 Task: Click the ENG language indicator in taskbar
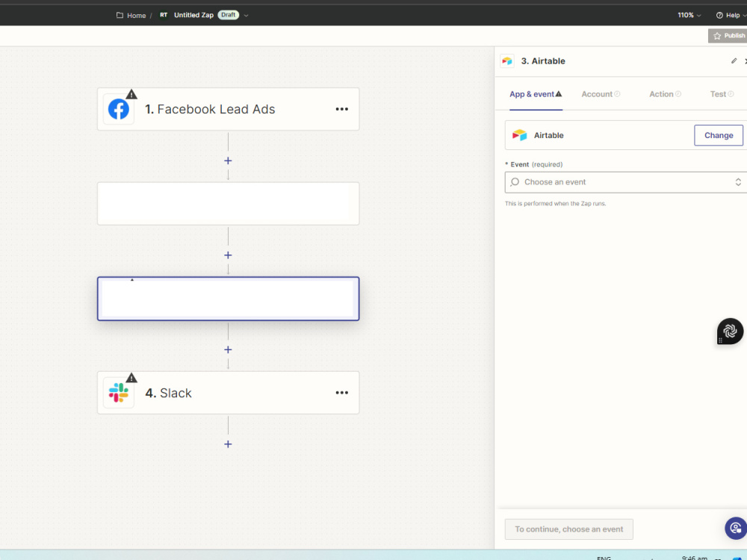point(604,558)
